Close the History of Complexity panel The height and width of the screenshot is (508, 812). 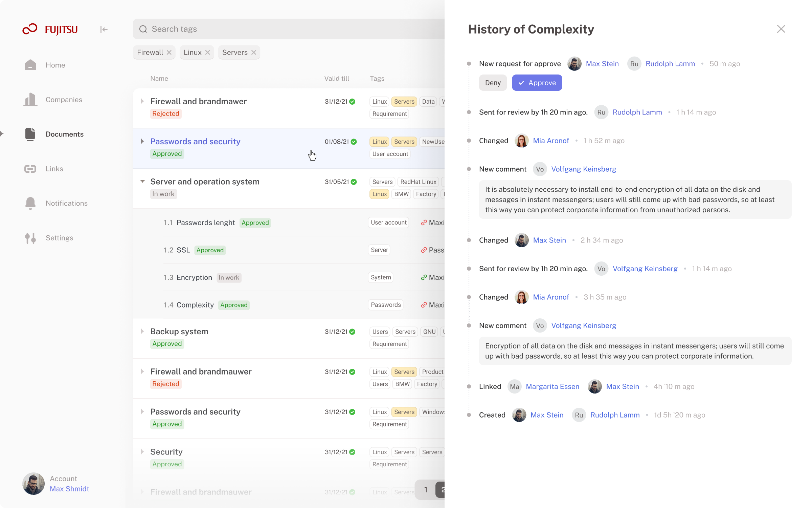pos(781,29)
